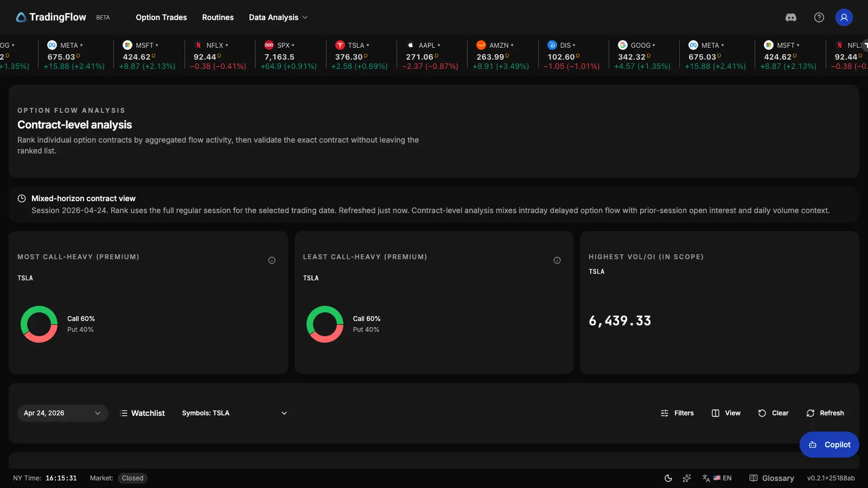Click the Refresh button
868x488 pixels.
click(825, 413)
